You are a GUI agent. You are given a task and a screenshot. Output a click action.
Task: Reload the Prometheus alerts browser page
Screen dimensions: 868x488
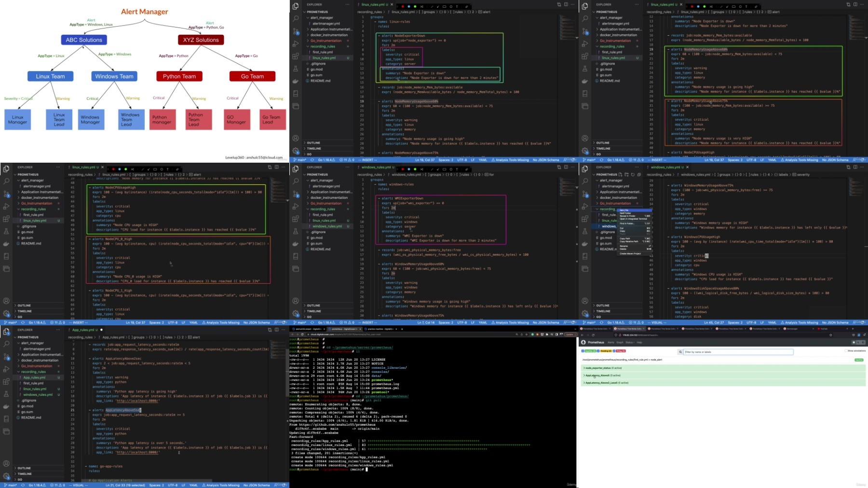click(x=593, y=335)
